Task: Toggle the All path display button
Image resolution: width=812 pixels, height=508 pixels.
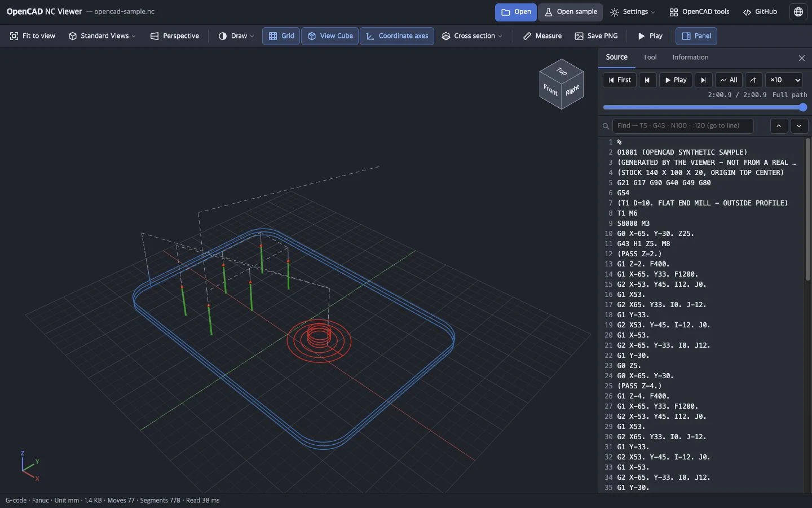Action: tap(729, 80)
